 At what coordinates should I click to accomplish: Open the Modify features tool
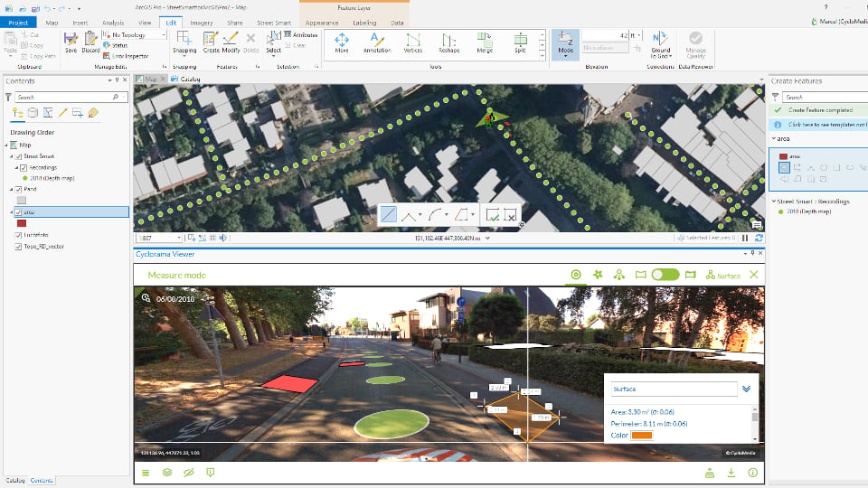231,42
